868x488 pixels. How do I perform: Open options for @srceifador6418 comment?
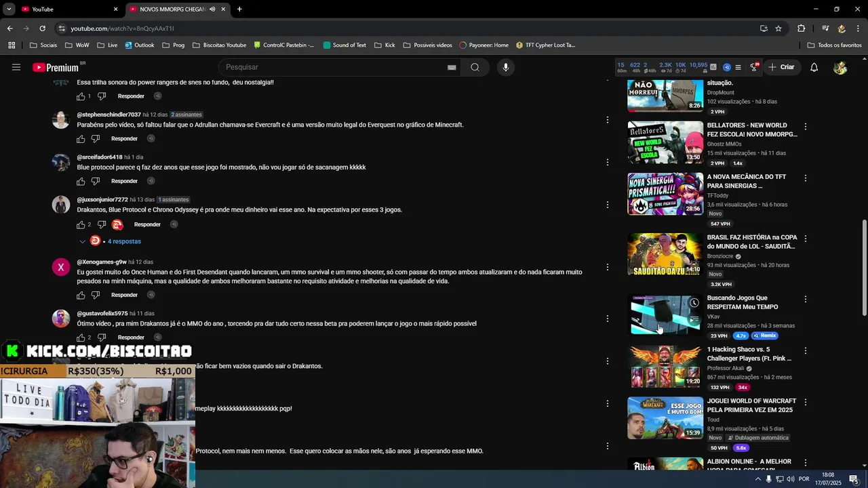click(607, 162)
